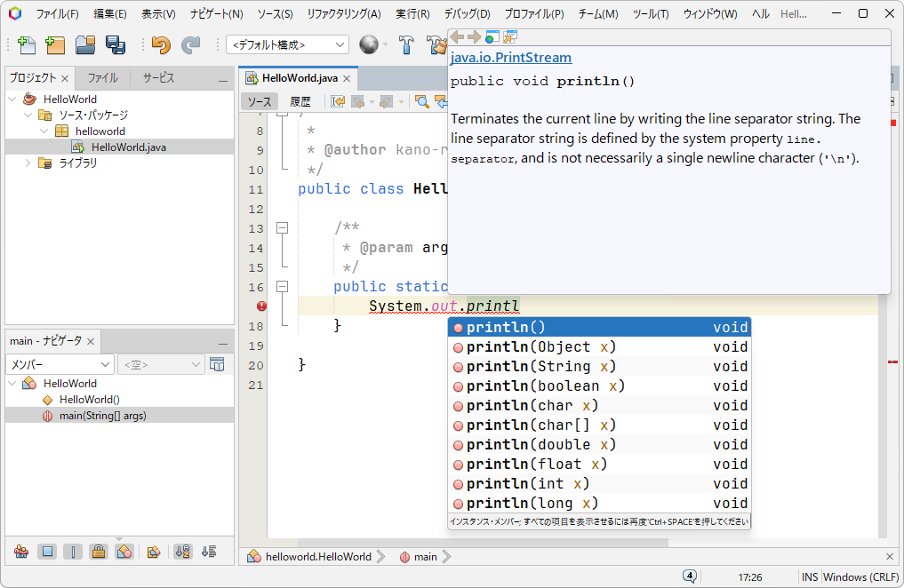Open Javadoc in external web browser
Image resolution: width=904 pixels, height=588 pixels.
pyautogui.click(x=492, y=37)
